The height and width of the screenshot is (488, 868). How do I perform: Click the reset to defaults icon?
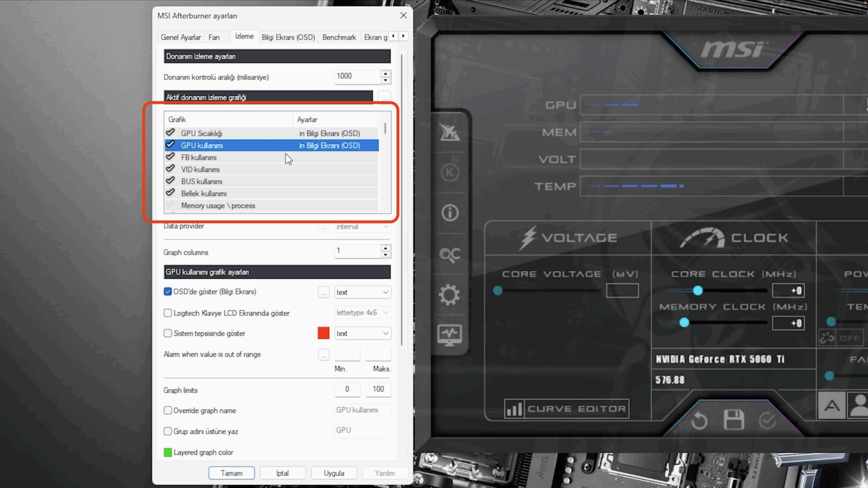[700, 419]
